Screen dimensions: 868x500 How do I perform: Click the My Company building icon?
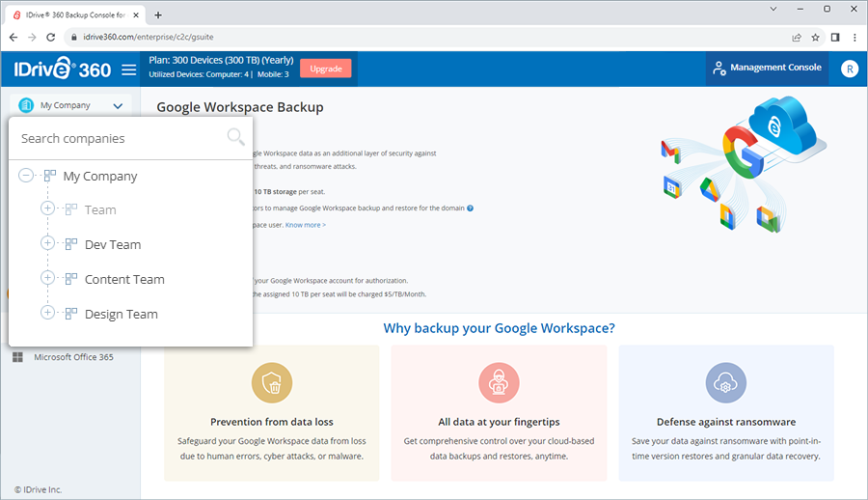[26, 105]
